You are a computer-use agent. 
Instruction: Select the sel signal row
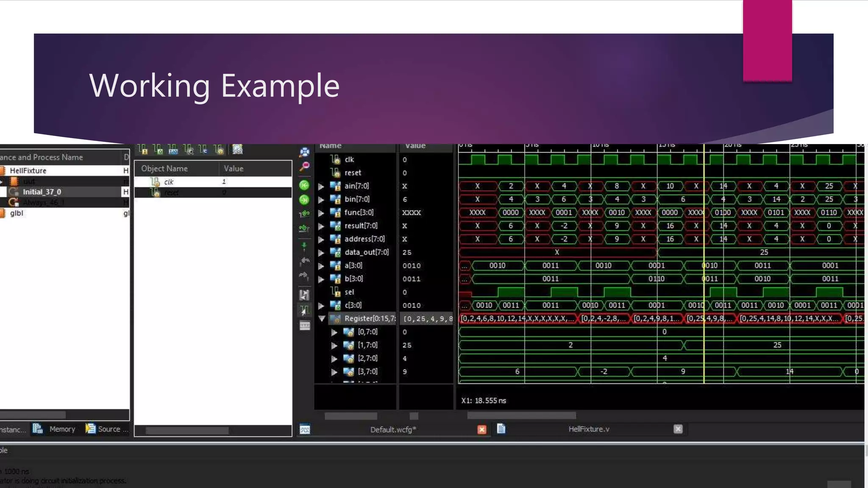pos(349,292)
